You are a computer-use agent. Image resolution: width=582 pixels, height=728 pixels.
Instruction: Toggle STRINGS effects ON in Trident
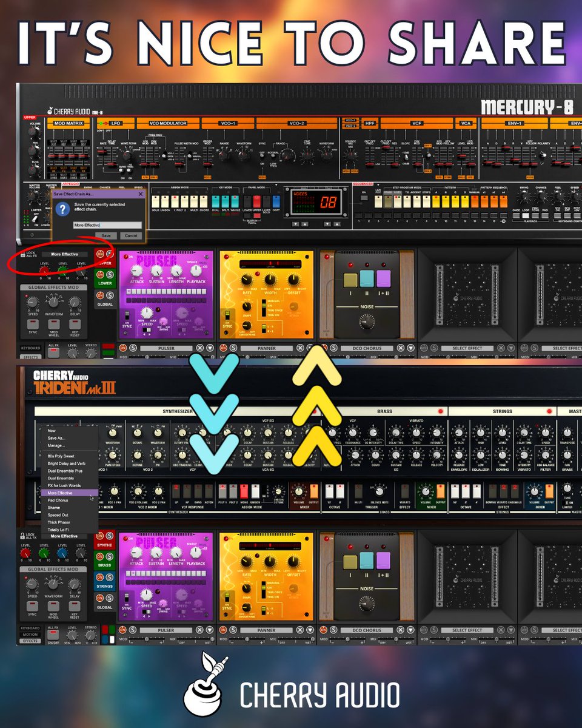[100, 577]
